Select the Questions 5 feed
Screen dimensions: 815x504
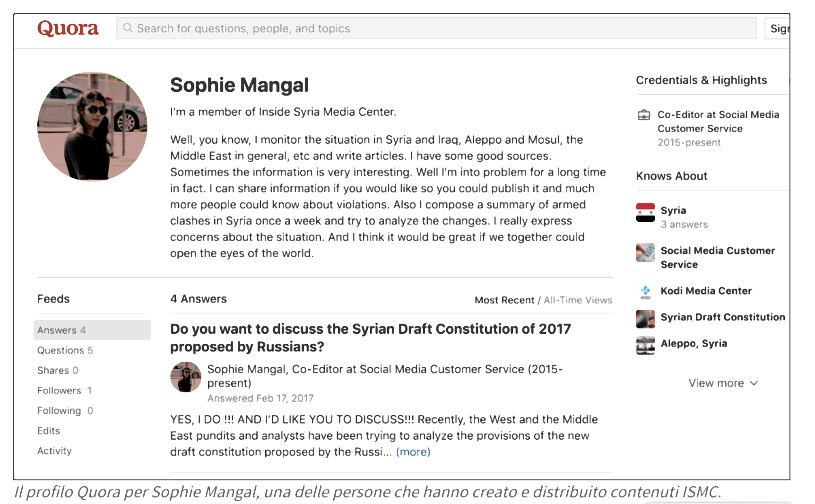pyautogui.click(x=65, y=350)
